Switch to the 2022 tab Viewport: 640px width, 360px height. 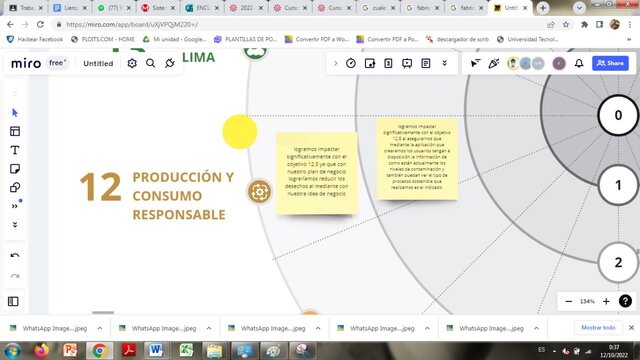[246, 8]
